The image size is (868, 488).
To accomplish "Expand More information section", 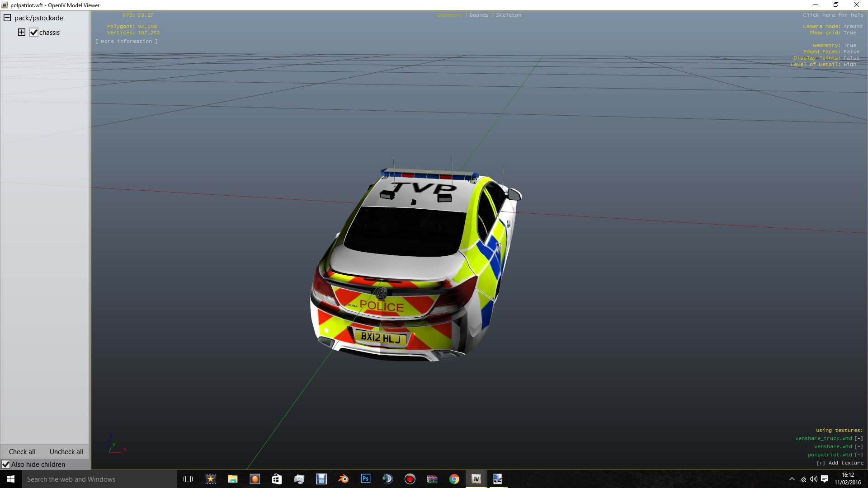I will pyautogui.click(x=127, y=42).
